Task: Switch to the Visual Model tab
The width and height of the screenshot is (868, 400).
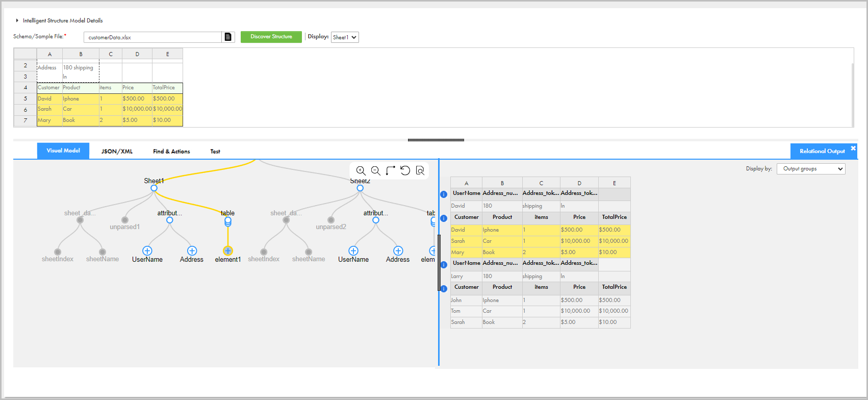Action: coord(63,151)
